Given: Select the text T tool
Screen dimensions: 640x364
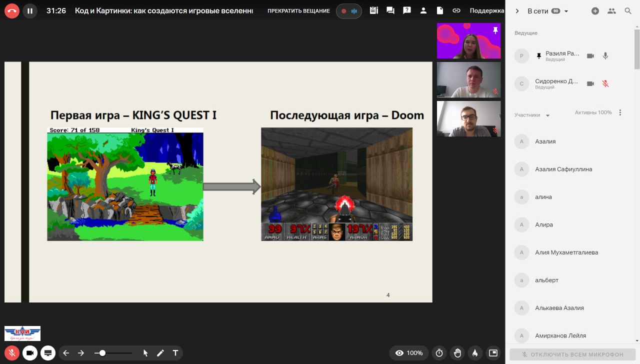Looking at the screenshot, I should point(175,353).
